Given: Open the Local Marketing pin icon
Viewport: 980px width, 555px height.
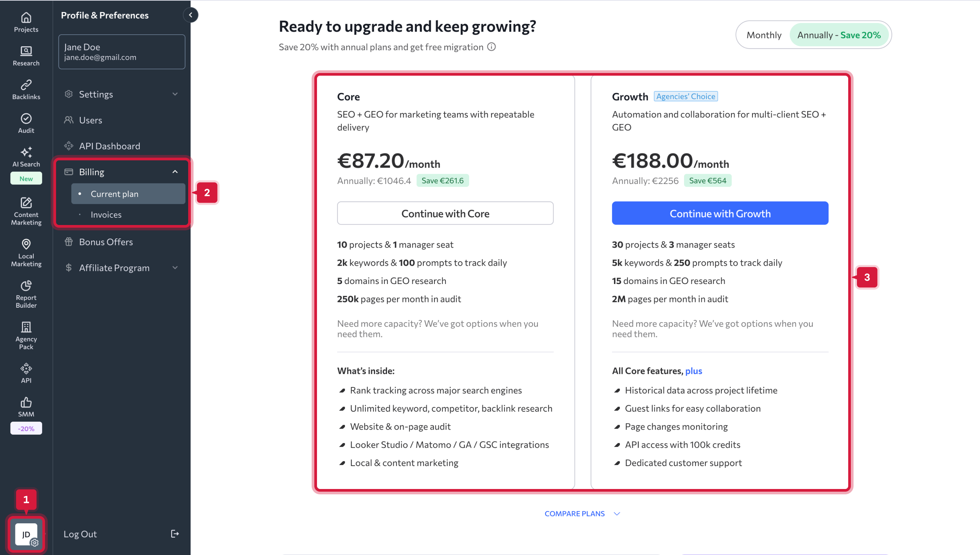Looking at the screenshot, I should tap(26, 244).
